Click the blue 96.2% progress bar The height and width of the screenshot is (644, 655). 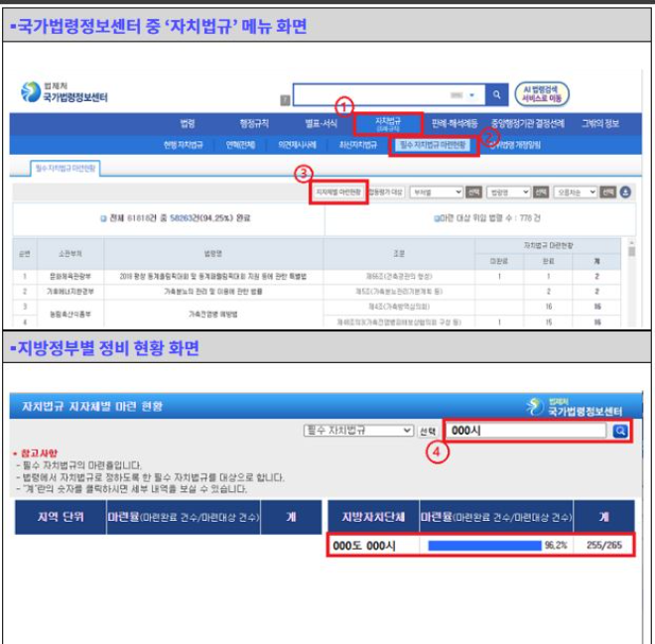[x=484, y=546]
